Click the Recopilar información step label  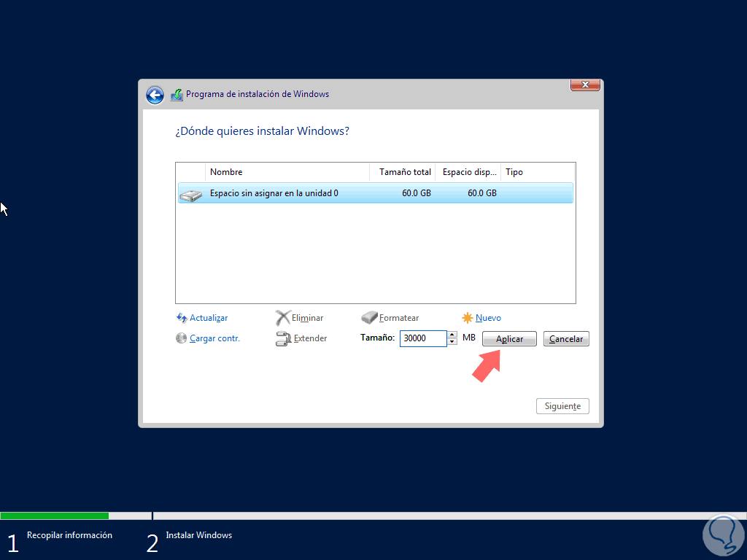pos(69,535)
